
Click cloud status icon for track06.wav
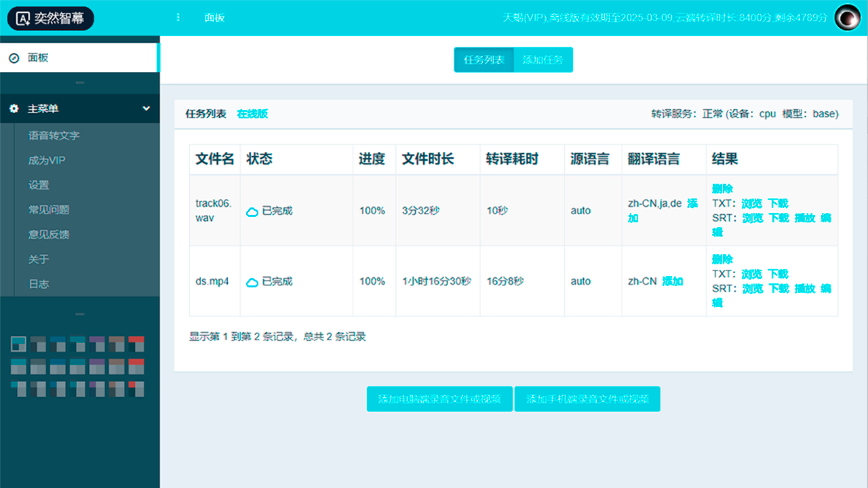coord(252,211)
